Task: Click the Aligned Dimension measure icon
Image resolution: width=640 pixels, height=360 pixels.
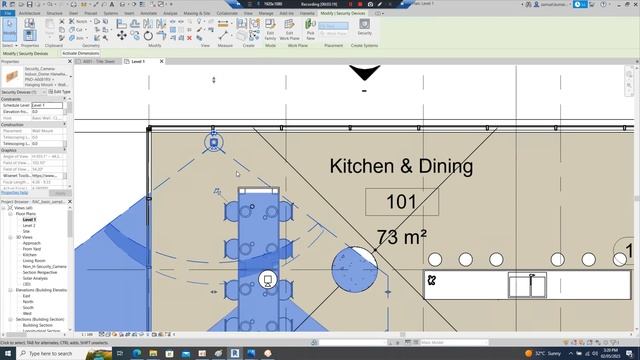Action: coord(223,24)
